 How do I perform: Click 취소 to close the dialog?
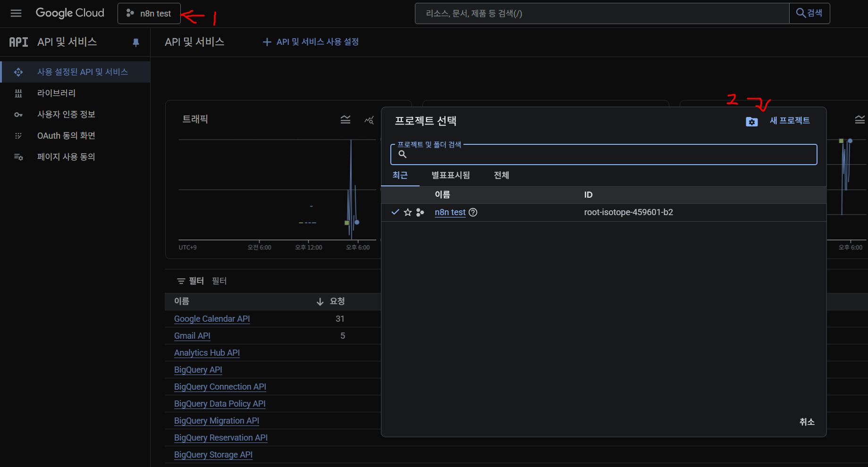[x=807, y=422]
